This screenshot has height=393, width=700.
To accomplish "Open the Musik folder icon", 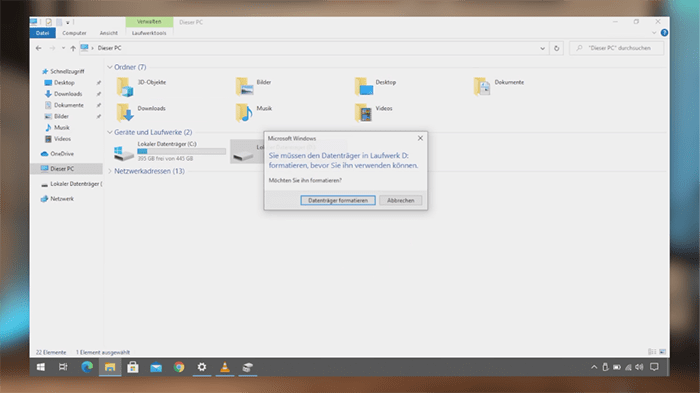I will click(244, 113).
